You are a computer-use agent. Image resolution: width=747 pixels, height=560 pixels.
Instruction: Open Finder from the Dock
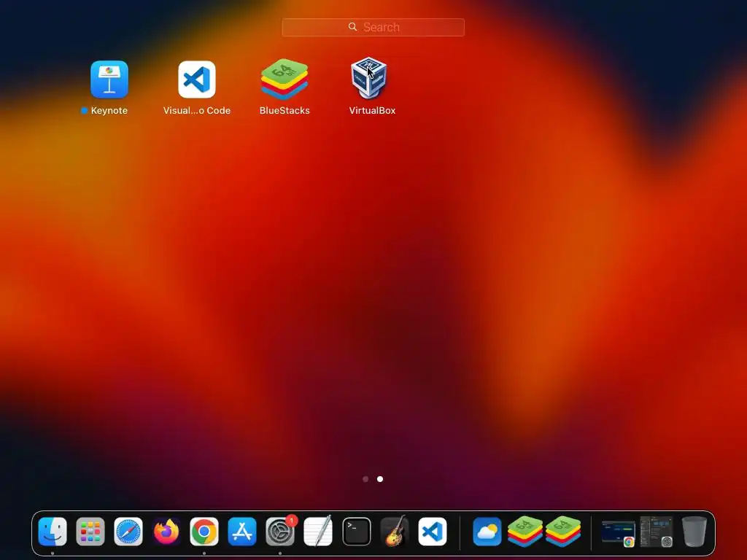tap(53, 532)
